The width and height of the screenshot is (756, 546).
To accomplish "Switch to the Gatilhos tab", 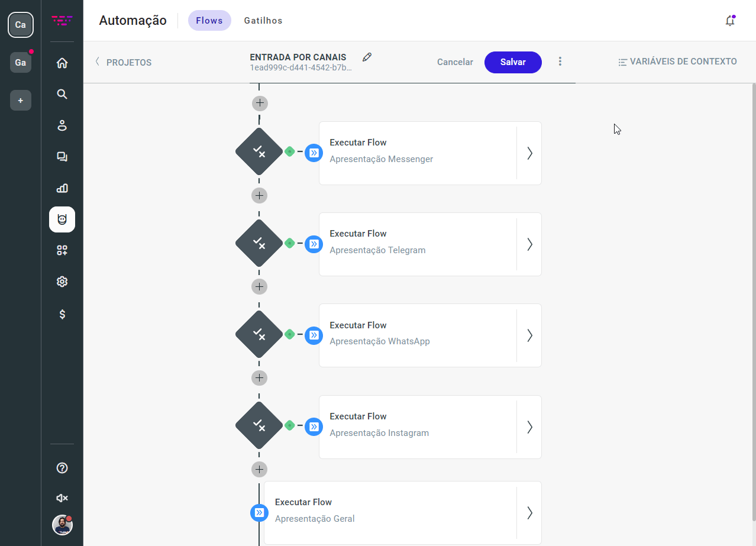I will (x=263, y=21).
